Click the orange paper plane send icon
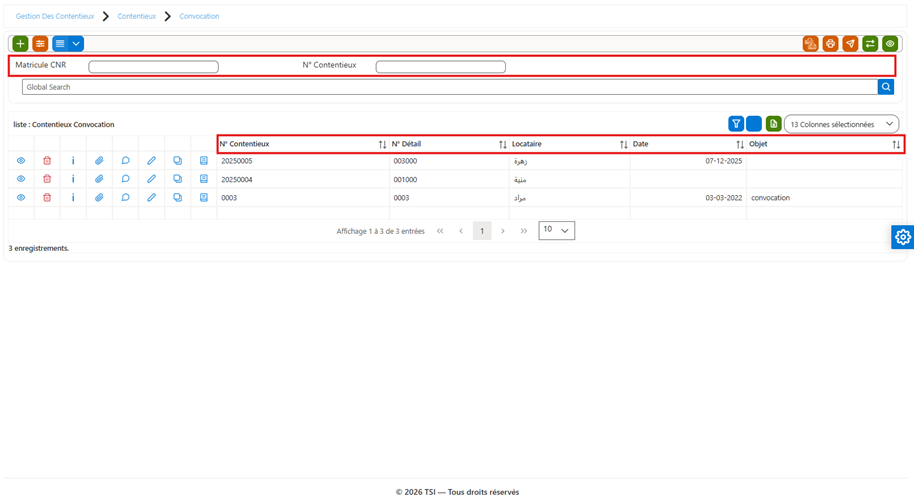The width and height of the screenshot is (914, 501). (850, 44)
